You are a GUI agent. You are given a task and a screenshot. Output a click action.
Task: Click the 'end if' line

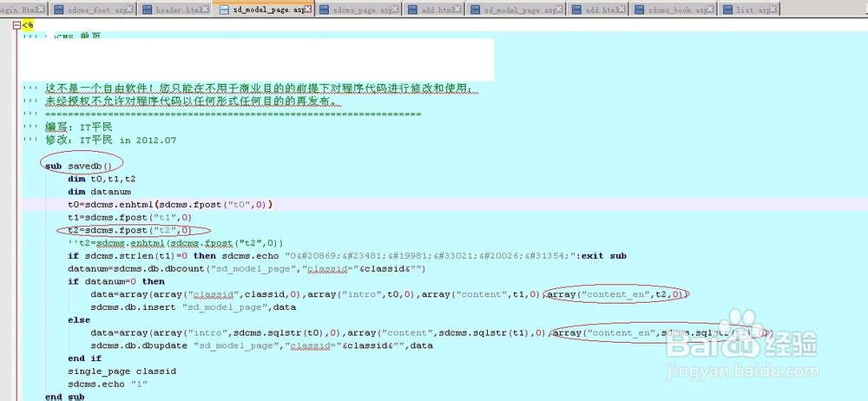pos(84,358)
